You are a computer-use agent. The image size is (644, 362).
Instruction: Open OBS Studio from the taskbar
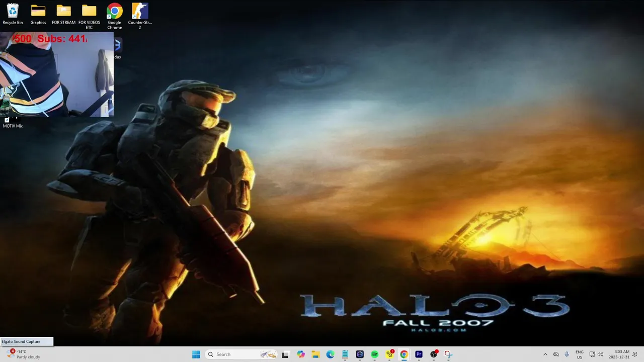pos(434,354)
